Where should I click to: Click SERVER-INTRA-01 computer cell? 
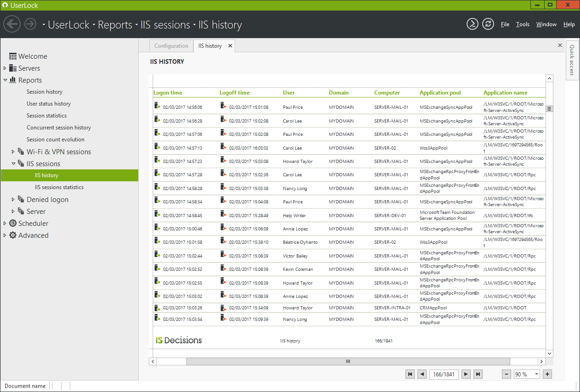pyautogui.click(x=392, y=308)
